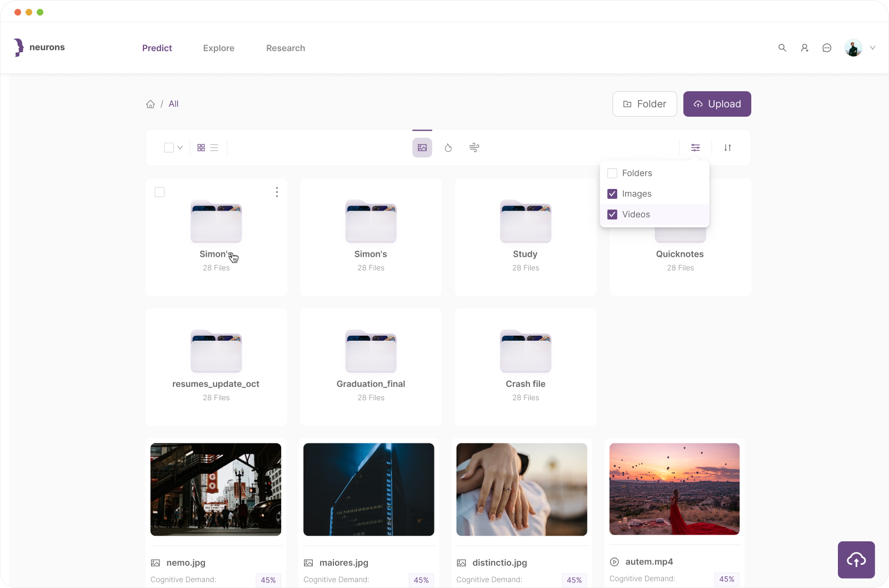Screen dimensions: 889x588
Task: Click the macOS red close dot
Action: [x=18, y=12]
